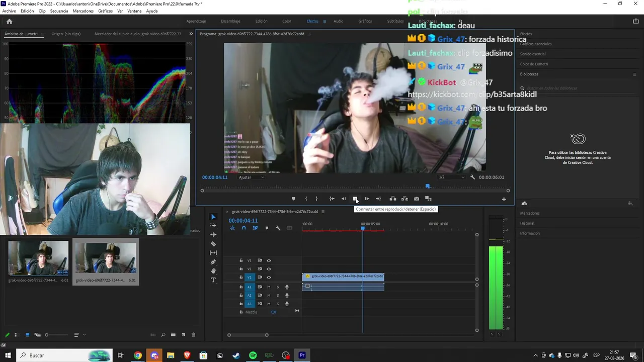Stop playback in Program monitor
Image resolution: width=644 pixels, height=362 pixels.
point(355,199)
